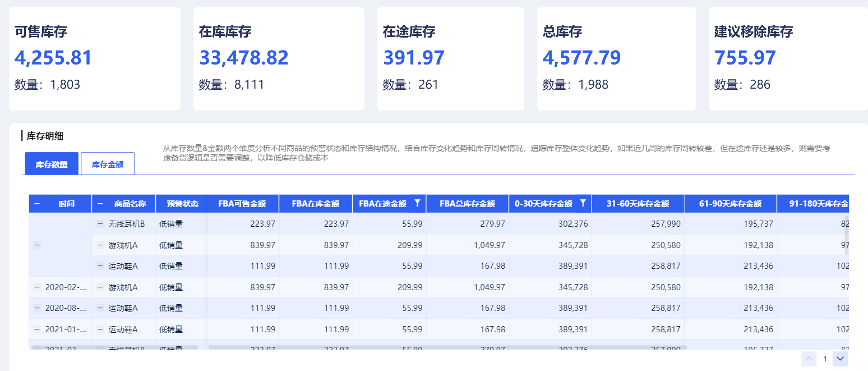868x371 pixels.
Task: Collapse the 2020-08 date row
Action: 37,308
